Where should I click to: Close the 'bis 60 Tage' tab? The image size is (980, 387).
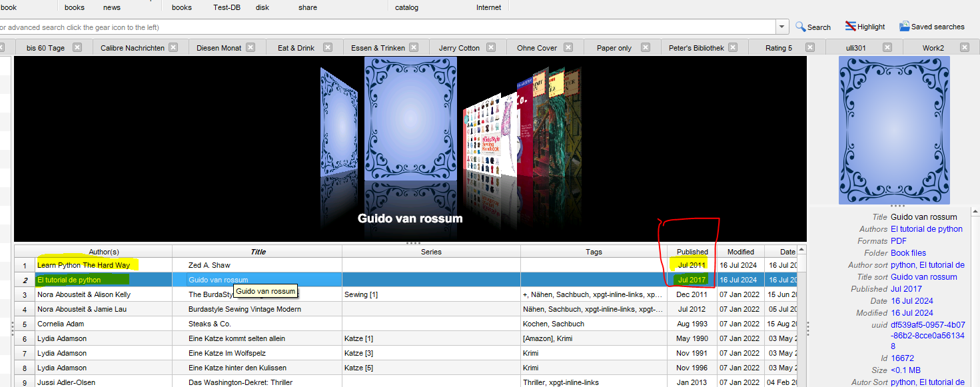(x=77, y=47)
